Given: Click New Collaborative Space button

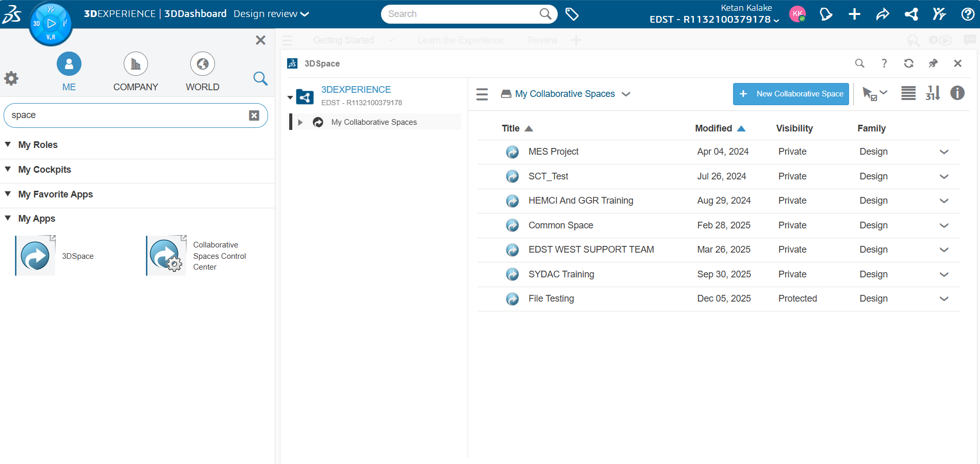Looking at the screenshot, I should tap(790, 94).
